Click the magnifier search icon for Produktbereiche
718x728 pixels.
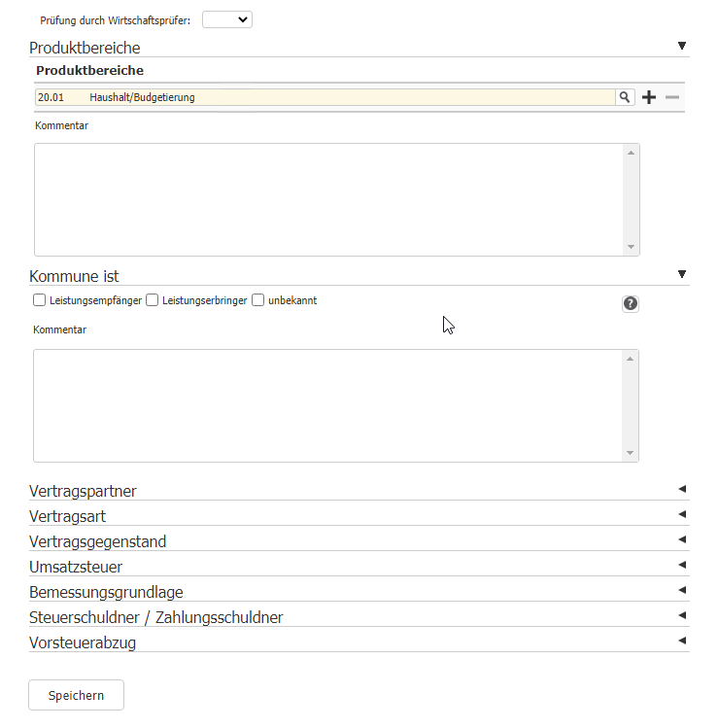click(626, 97)
